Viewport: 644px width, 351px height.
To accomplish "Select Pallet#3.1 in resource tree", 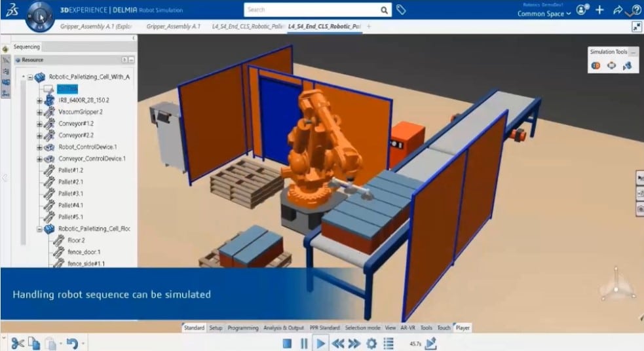I will pos(71,194).
